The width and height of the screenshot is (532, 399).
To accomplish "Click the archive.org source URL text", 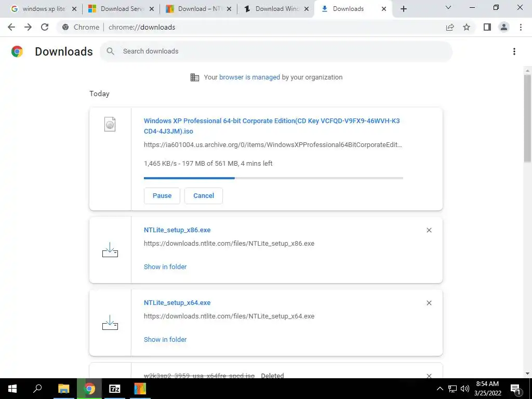I will (273, 145).
